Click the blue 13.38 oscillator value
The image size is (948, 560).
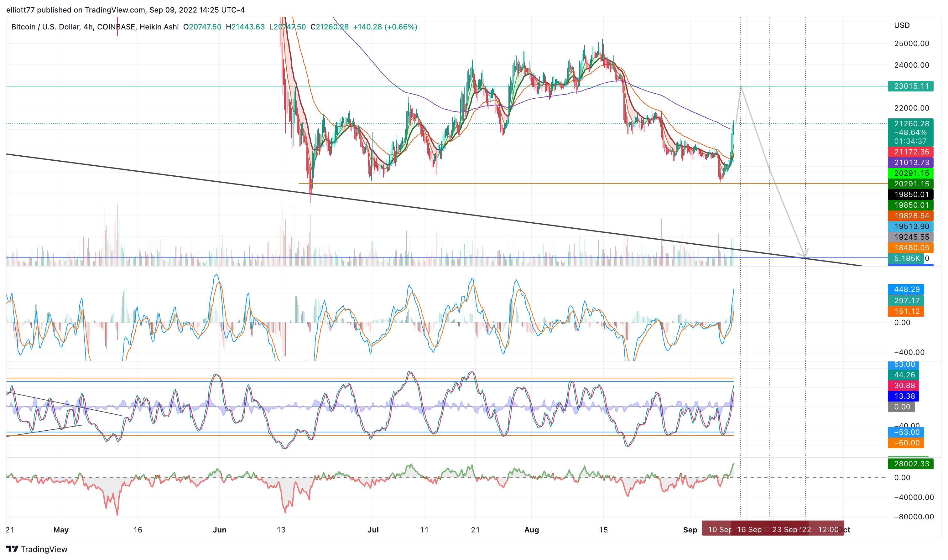click(904, 396)
